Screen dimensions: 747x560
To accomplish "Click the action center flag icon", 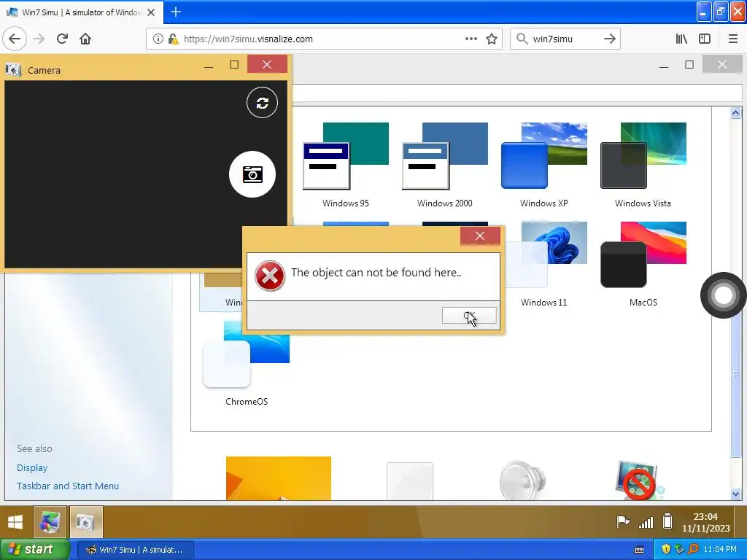I will pos(623,522).
